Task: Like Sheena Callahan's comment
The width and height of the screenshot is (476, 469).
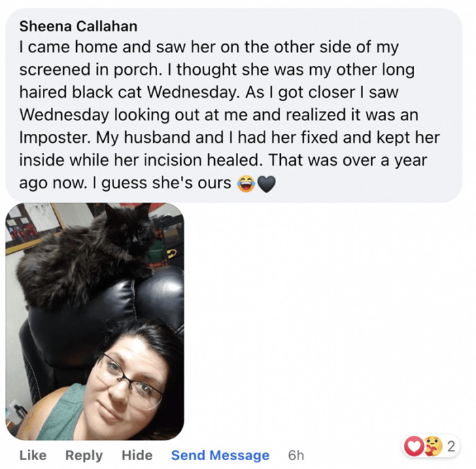Action: tap(33, 455)
